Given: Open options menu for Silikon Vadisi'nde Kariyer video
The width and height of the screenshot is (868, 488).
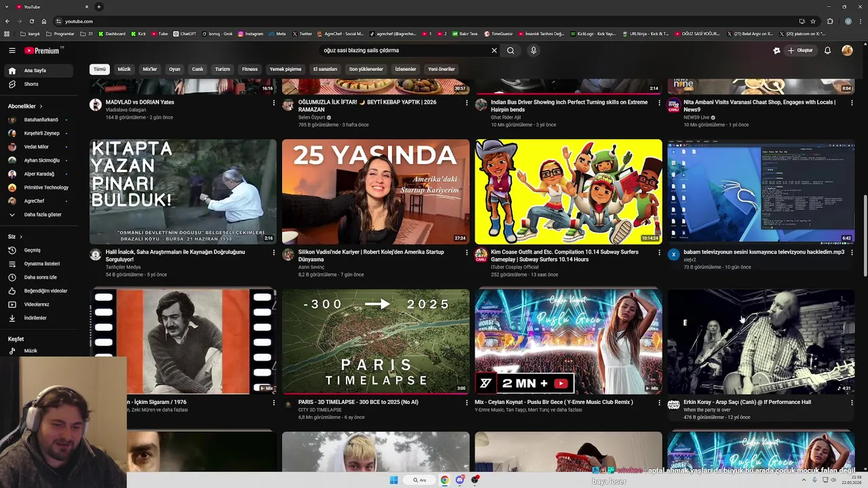Looking at the screenshot, I should click(x=467, y=252).
